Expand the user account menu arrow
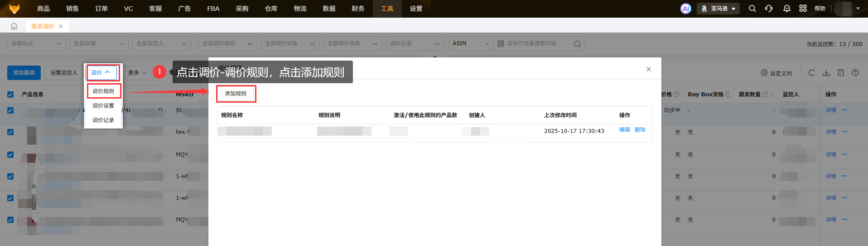The width and height of the screenshot is (868, 246). click(858, 9)
